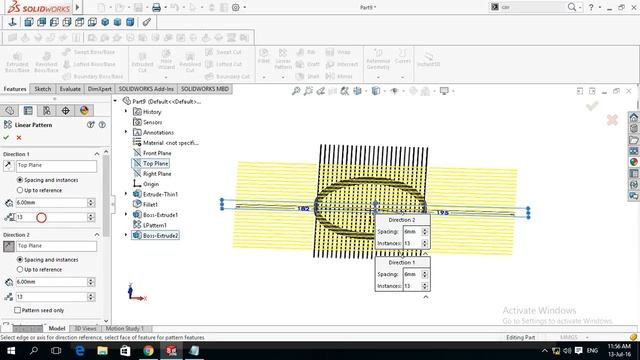Click the normal-to view axis icon in toolbar
This screenshot has height=360, width=640.
point(12,22)
